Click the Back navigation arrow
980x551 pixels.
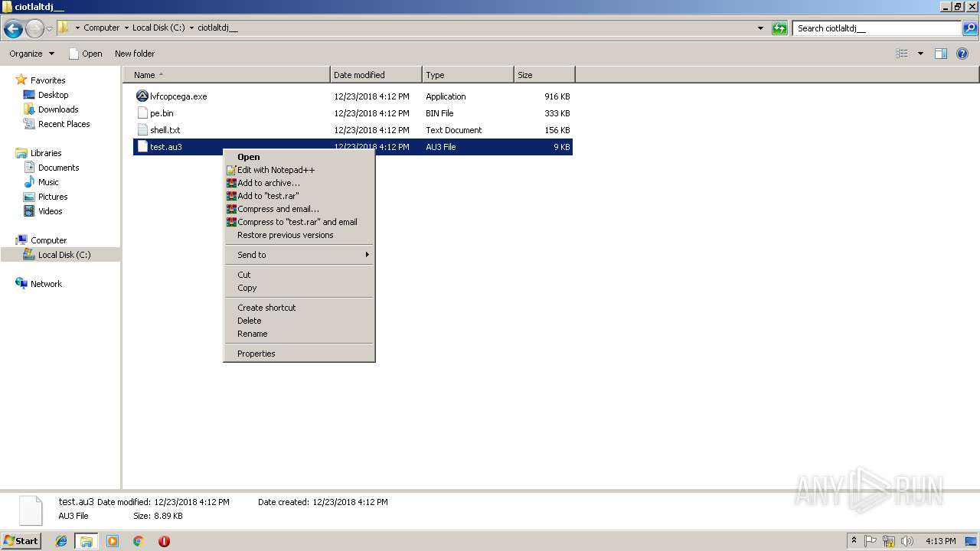coord(13,29)
